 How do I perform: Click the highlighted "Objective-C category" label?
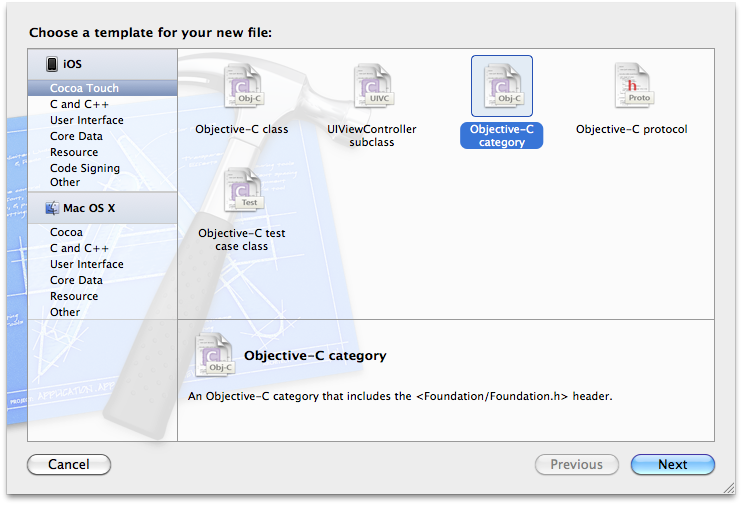pos(502,136)
